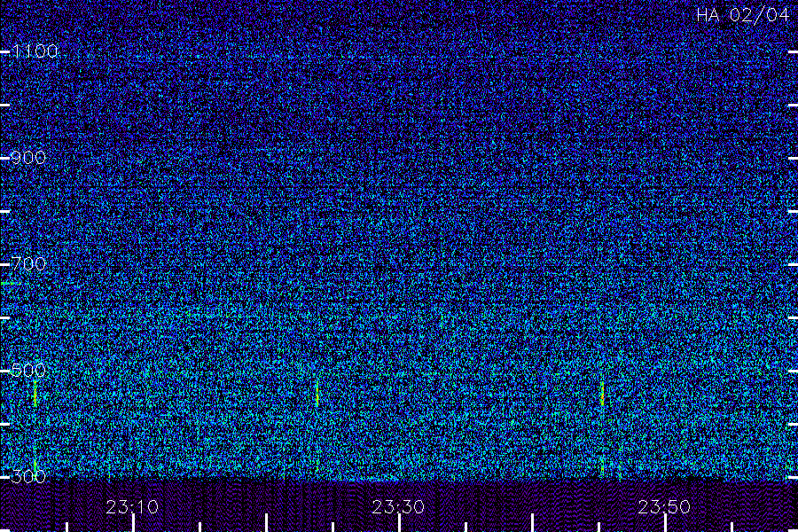The width and height of the screenshot is (798, 532).
Task: Click the HA 02/04 date label
Action: pos(743,15)
